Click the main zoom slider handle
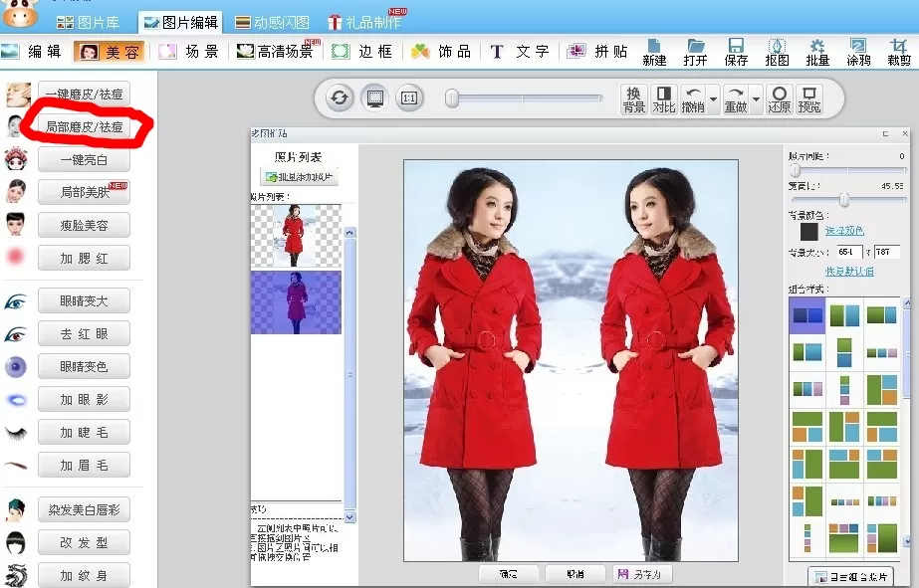This screenshot has width=919, height=588. tap(451, 98)
